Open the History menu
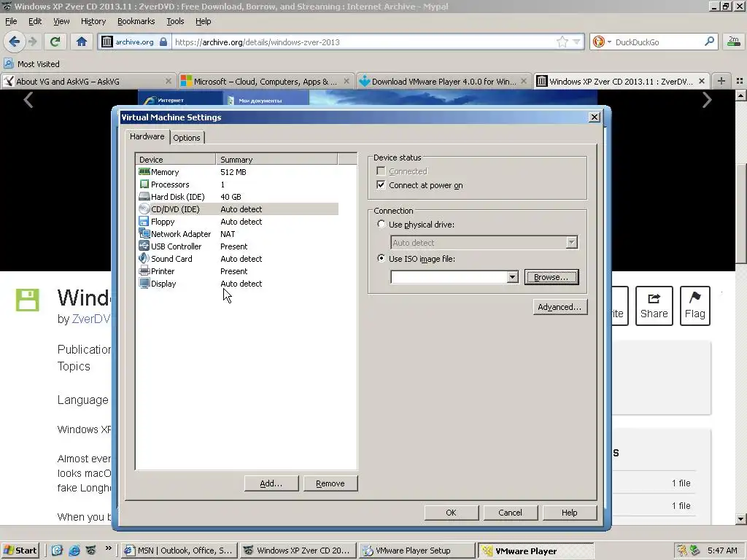 click(93, 21)
